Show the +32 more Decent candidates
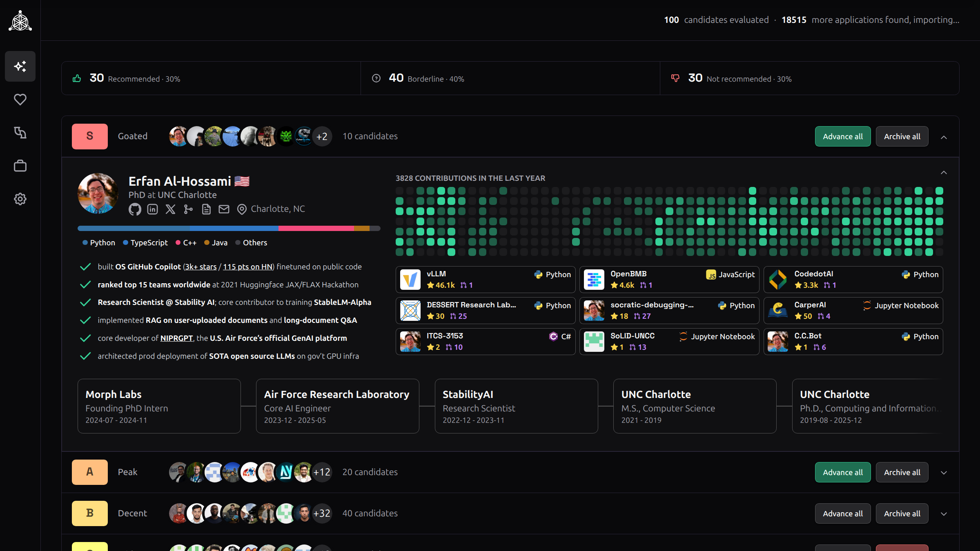The height and width of the screenshot is (551, 980). tap(322, 513)
